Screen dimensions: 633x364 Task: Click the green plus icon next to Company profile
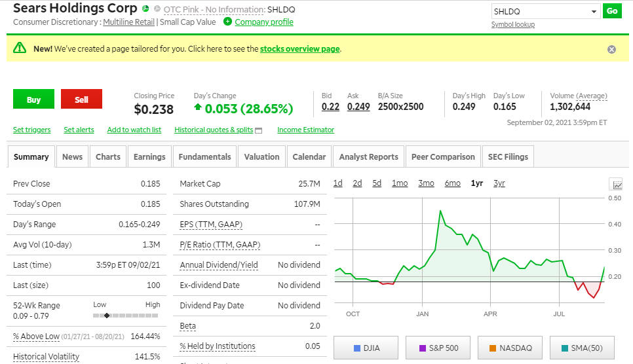(227, 22)
